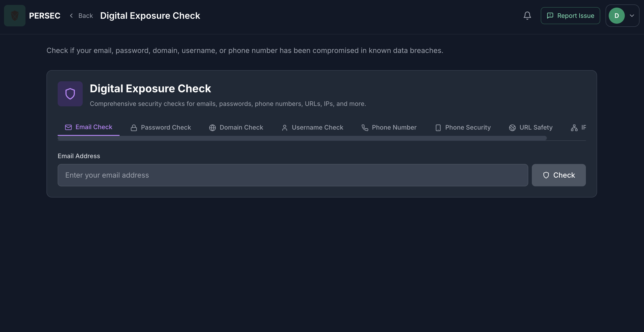Viewport: 644px width, 332px height.
Task: Select the partially visible IP tab
Action: [x=578, y=128]
